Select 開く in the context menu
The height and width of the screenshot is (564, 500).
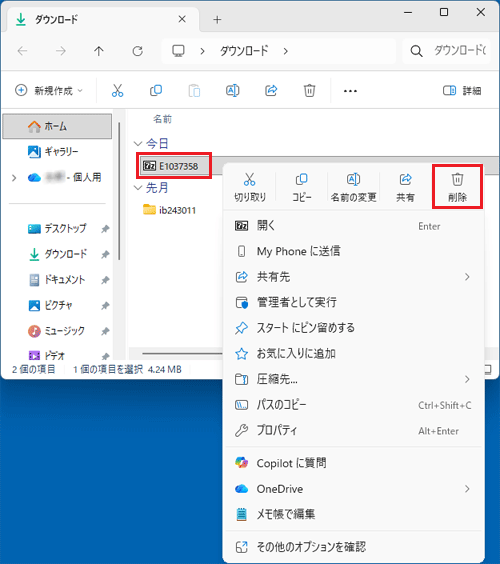[353, 226]
